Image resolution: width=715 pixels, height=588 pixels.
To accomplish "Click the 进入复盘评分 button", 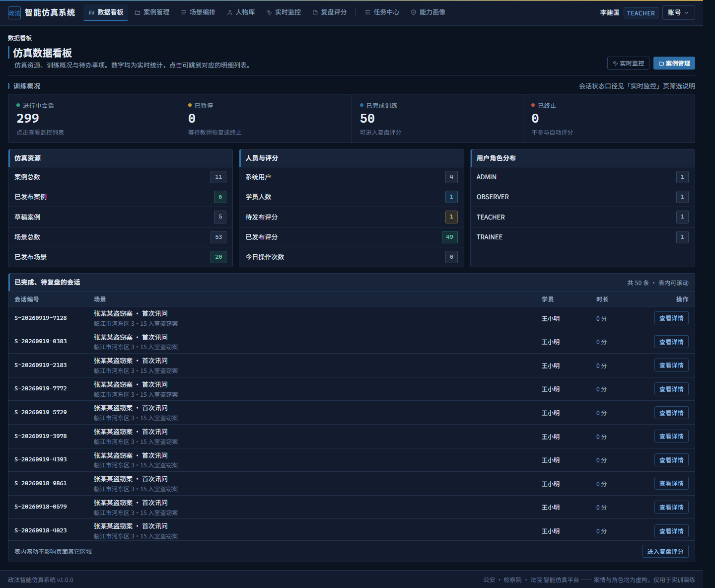I will (665, 551).
